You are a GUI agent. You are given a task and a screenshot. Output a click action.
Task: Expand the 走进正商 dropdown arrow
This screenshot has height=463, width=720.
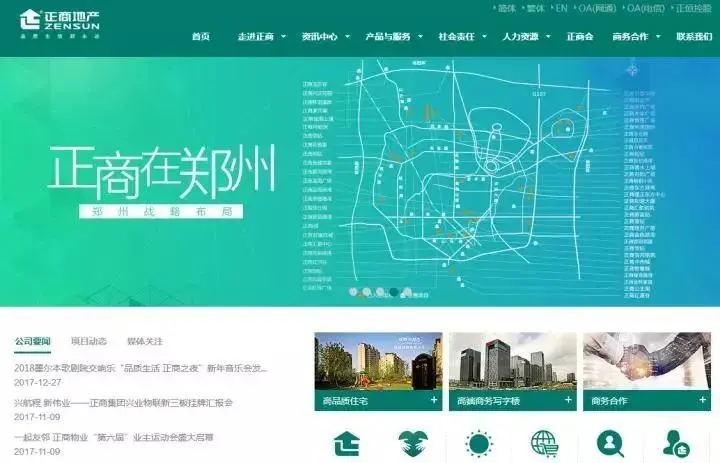tap(283, 36)
